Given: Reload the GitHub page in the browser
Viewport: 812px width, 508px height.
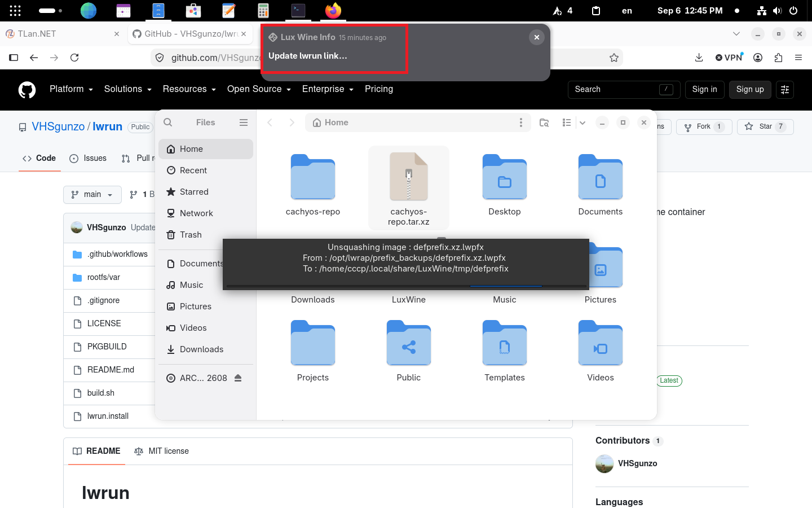Looking at the screenshot, I should pos(74,58).
